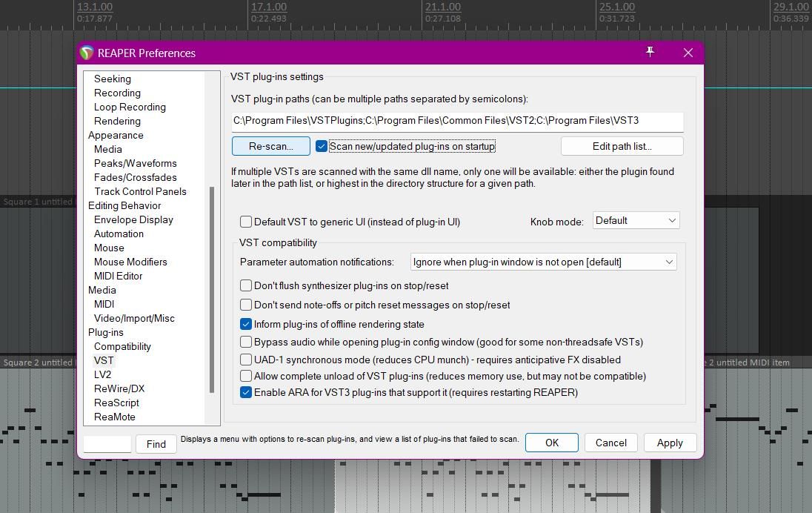Uncheck "Inform plug-ins of offline rendering state"
The height and width of the screenshot is (513, 812).
(246, 324)
